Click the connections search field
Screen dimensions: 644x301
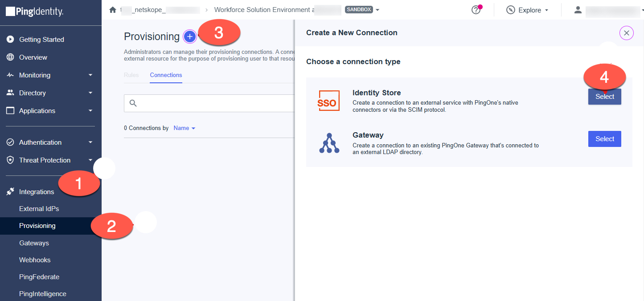pyautogui.click(x=209, y=103)
